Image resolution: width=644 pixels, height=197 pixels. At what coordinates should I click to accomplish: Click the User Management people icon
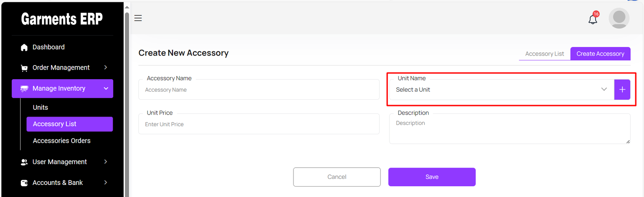pos(24,162)
